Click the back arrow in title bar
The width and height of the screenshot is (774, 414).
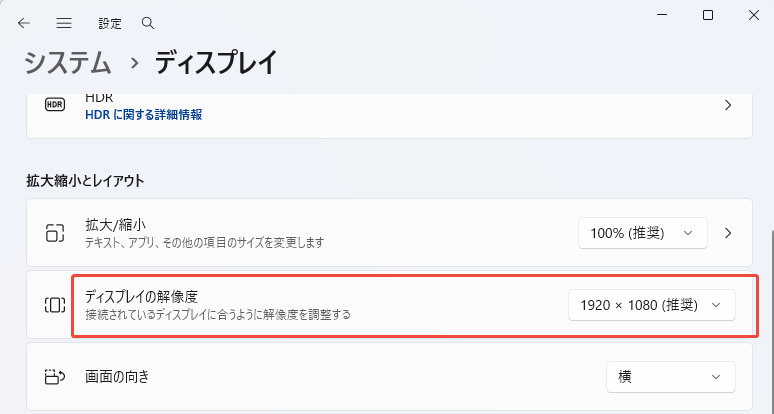(x=24, y=22)
